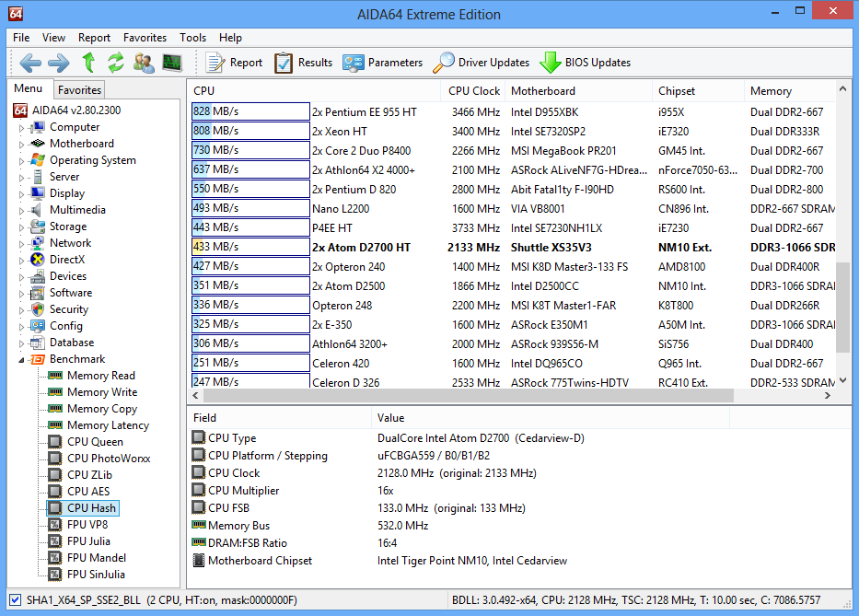Viewport: 859px width, 616px height.
Task: Open the Favorites menu
Action: point(145,38)
